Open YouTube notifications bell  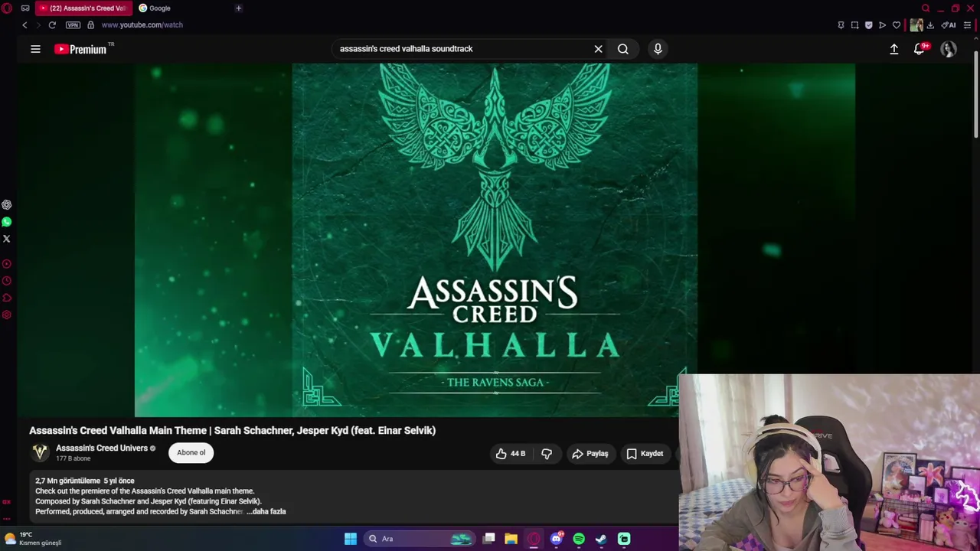coord(920,49)
